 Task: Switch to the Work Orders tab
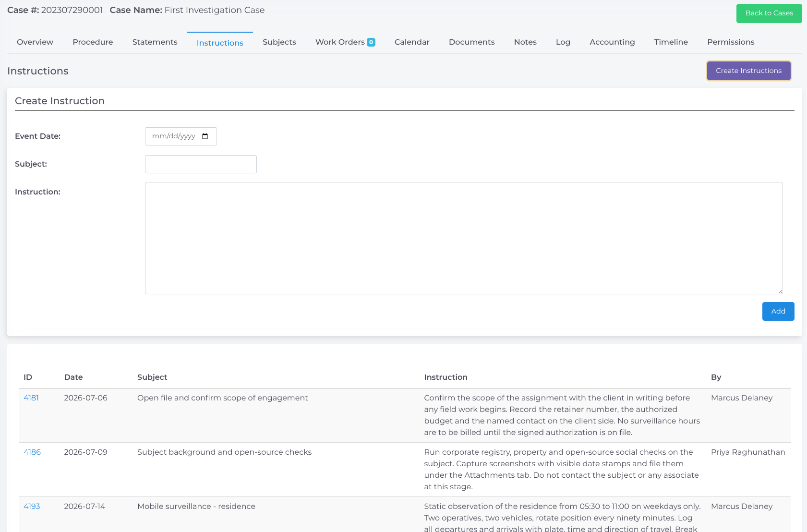coord(340,42)
